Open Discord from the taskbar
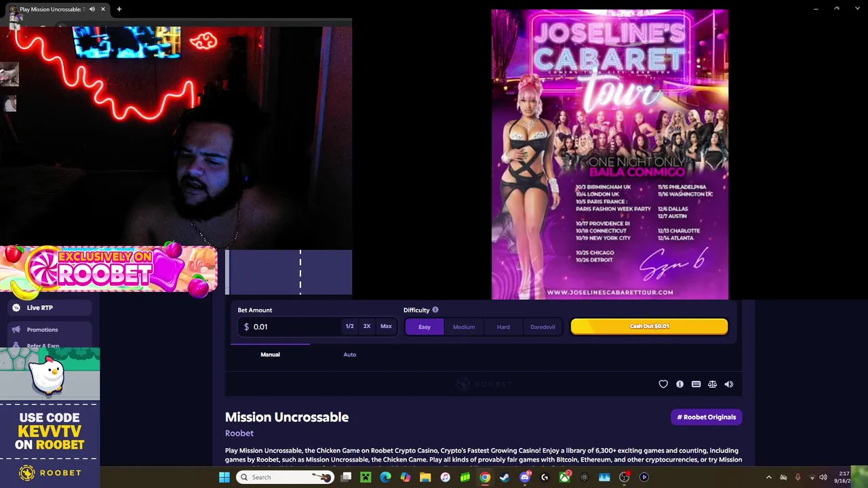This screenshot has height=488, width=868. coord(524,477)
